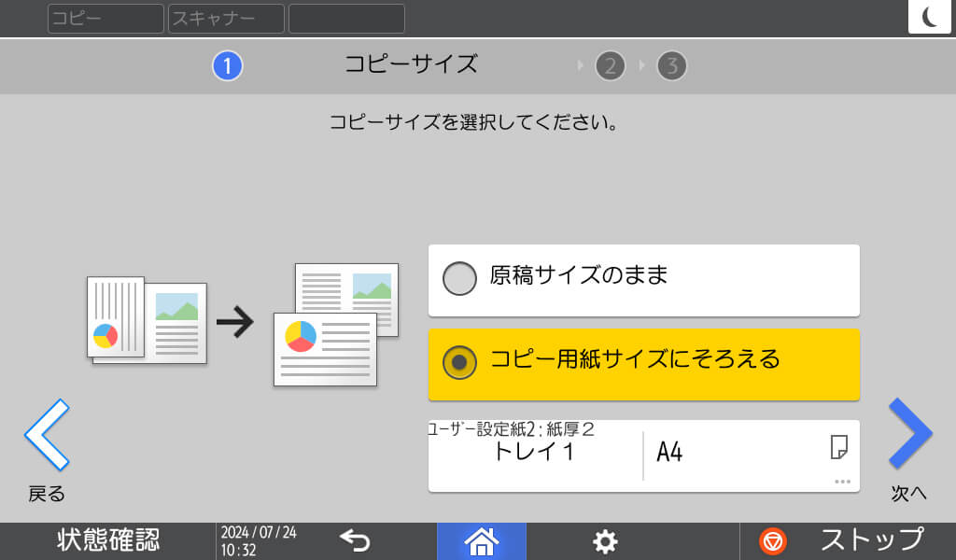956x560 pixels.
Task: Tap the three dots on tray panel
Action: coord(842,482)
